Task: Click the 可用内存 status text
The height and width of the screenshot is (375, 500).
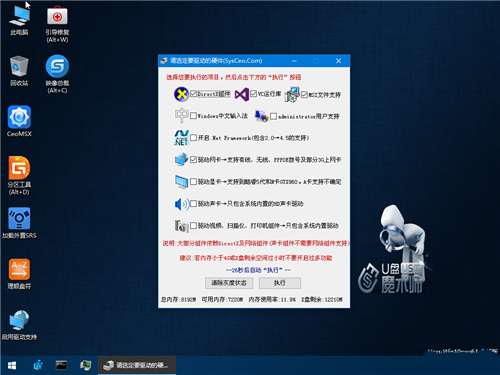Action: tap(222, 300)
